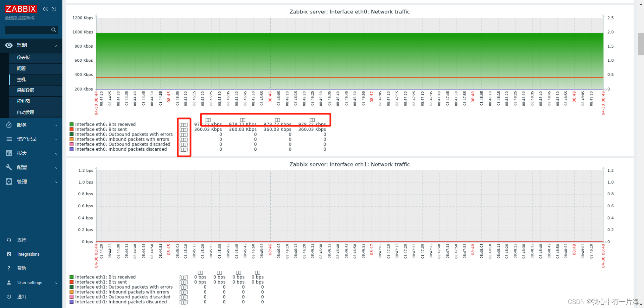Click the wrench icon for 配置
The image size is (644, 308).
tap(9, 167)
